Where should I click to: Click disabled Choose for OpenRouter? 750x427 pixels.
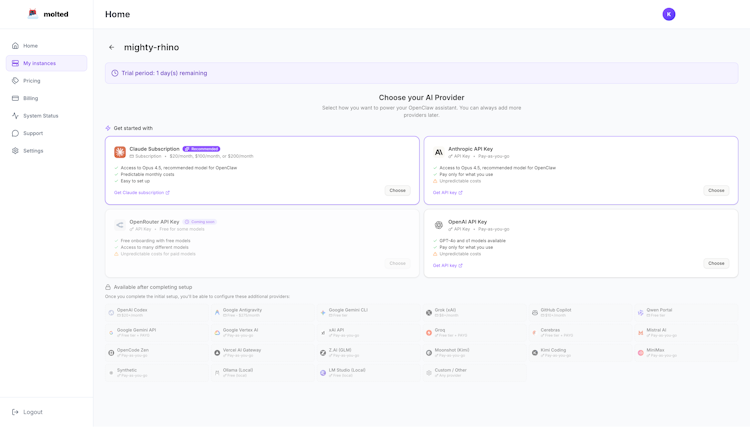(397, 263)
